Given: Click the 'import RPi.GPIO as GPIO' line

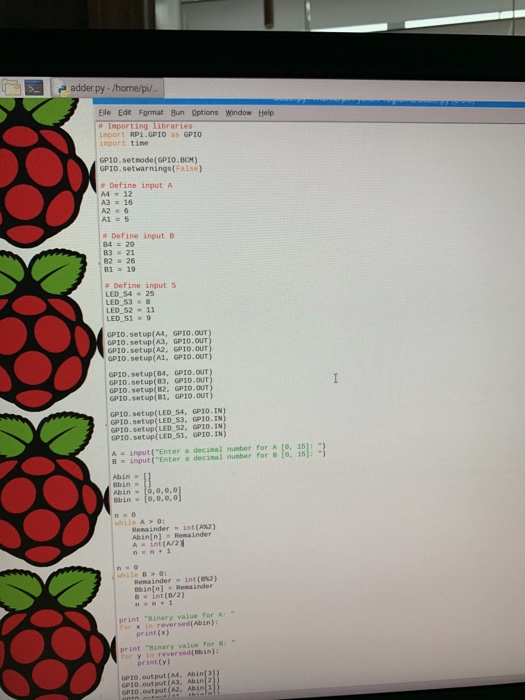Looking at the screenshot, I should pyautogui.click(x=150, y=134).
